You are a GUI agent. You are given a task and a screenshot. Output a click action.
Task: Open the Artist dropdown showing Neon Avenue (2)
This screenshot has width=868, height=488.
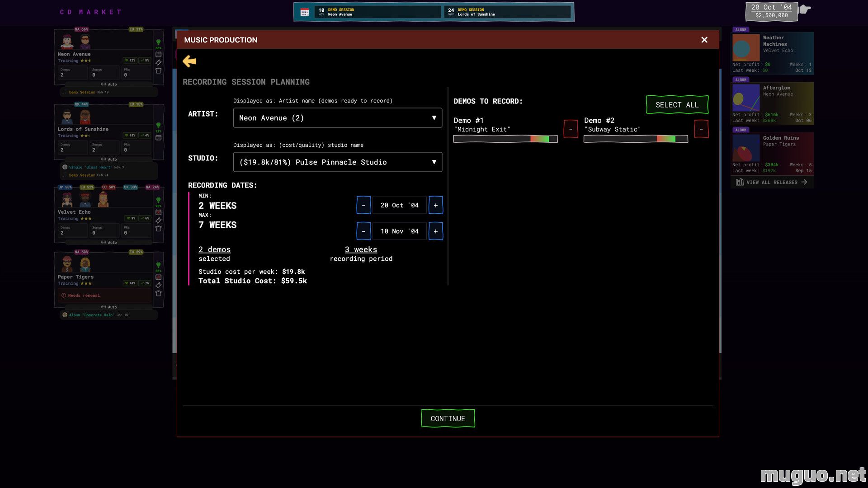[x=338, y=118]
